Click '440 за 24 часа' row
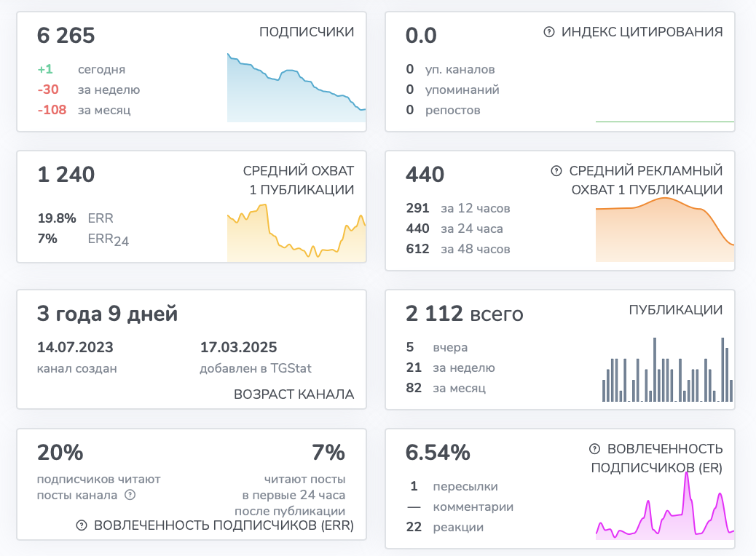The image size is (756, 556). (x=454, y=229)
